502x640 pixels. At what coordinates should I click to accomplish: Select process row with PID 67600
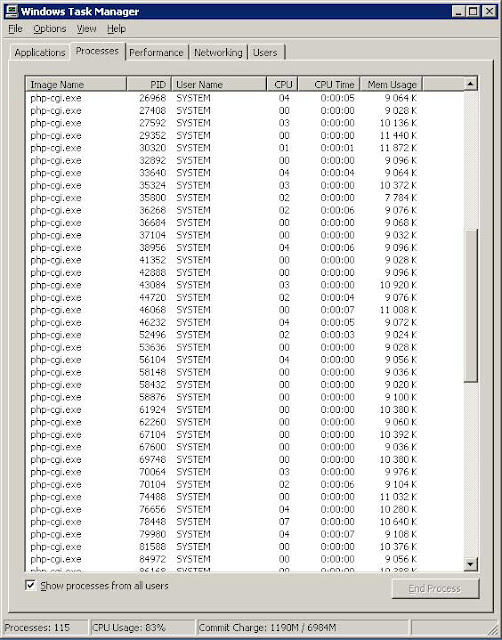[245, 447]
